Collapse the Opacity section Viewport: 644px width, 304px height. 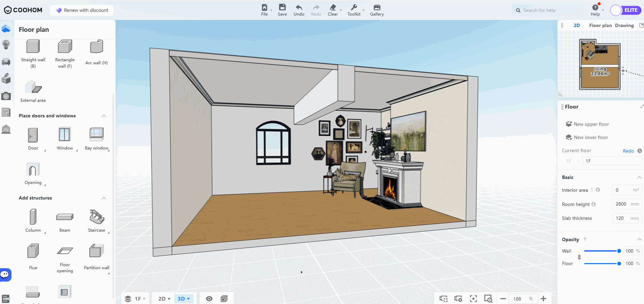(x=639, y=239)
